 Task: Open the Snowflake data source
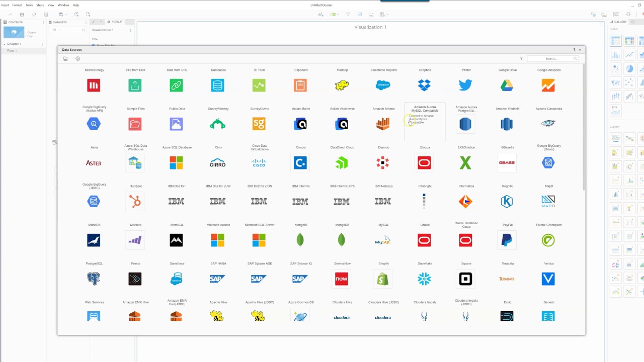(x=424, y=279)
